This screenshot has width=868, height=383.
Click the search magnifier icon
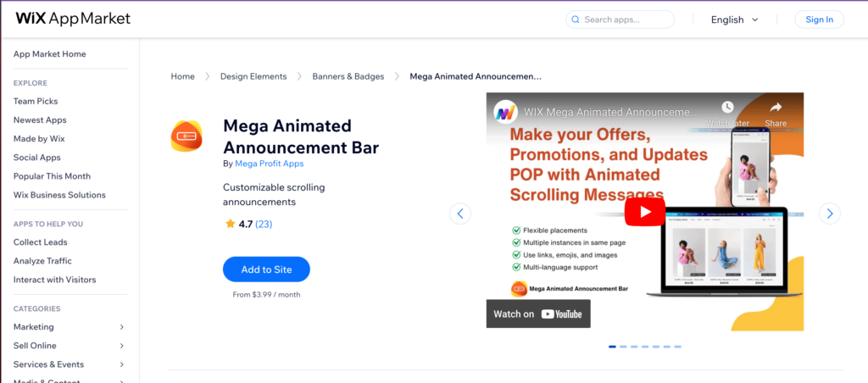[x=576, y=20]
